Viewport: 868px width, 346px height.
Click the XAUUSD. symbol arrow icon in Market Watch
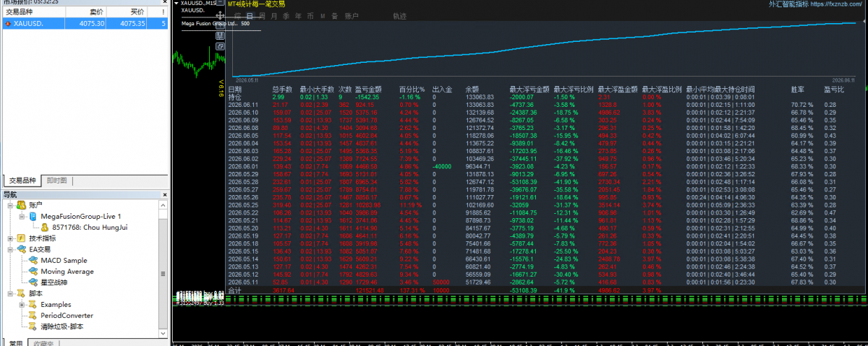tap(7, 23)
